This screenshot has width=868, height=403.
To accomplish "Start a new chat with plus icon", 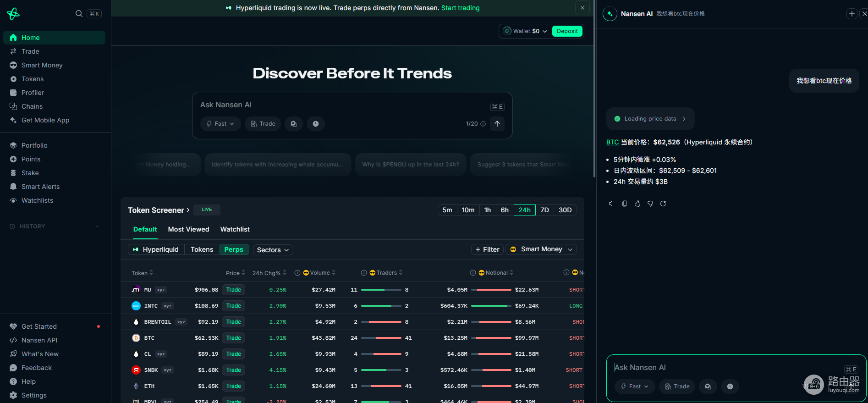I will [x=852, y=14].
